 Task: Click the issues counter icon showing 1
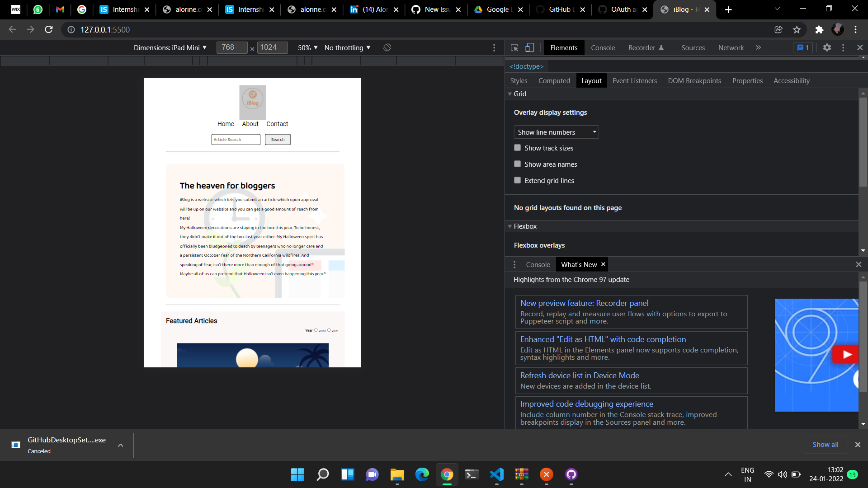[803, 47]
